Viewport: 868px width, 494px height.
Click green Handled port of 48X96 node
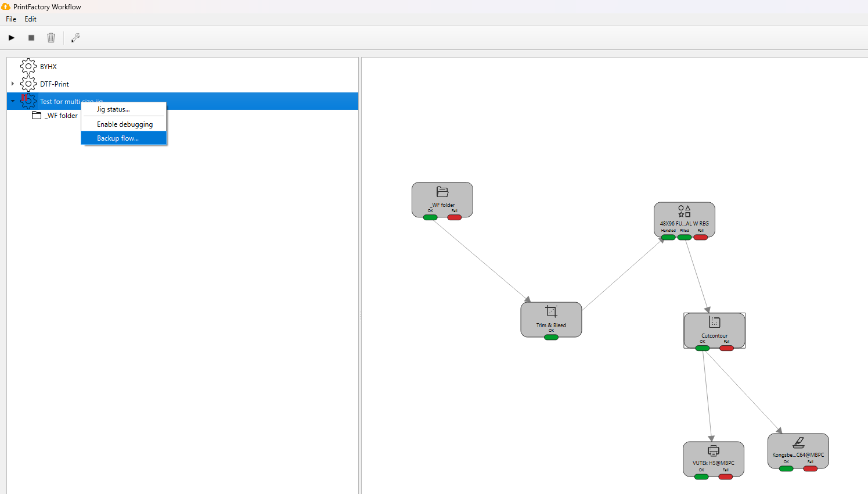(668, 237)
